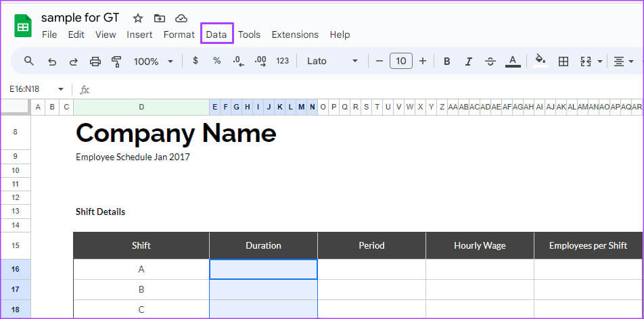Image resolution: width=644 pixels, height=319 pixels.
Task: Select row 17 header
Action: [16, 290]
